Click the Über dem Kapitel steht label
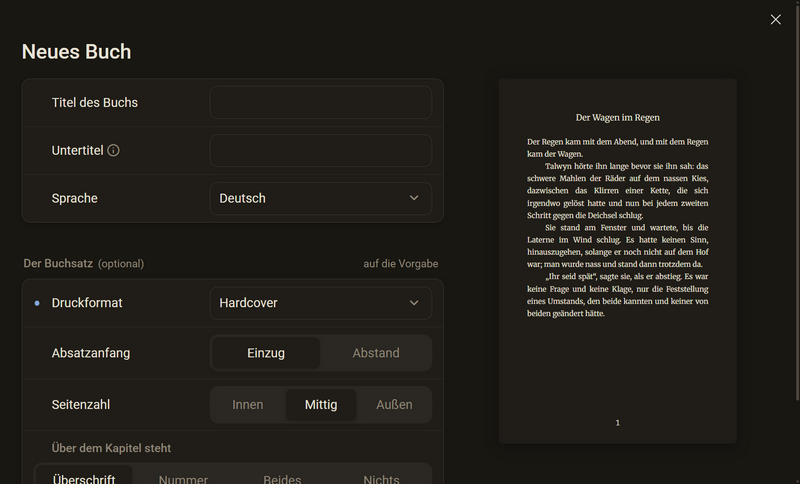Viewport: 800px width, 484px height. click(x=111, y=448)
